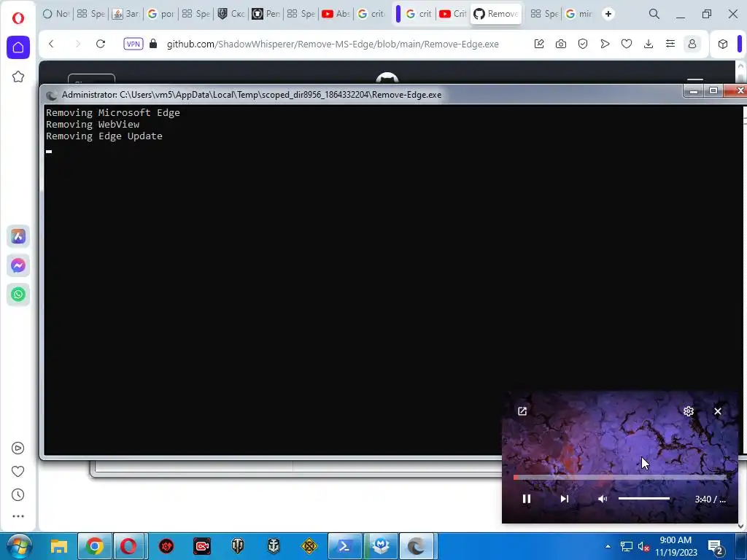Image resolution: width=747 pixels, height=560 pixels.
Task: Open WhatsApp in the Opera sidebar
Action: [x=18, y=295]
